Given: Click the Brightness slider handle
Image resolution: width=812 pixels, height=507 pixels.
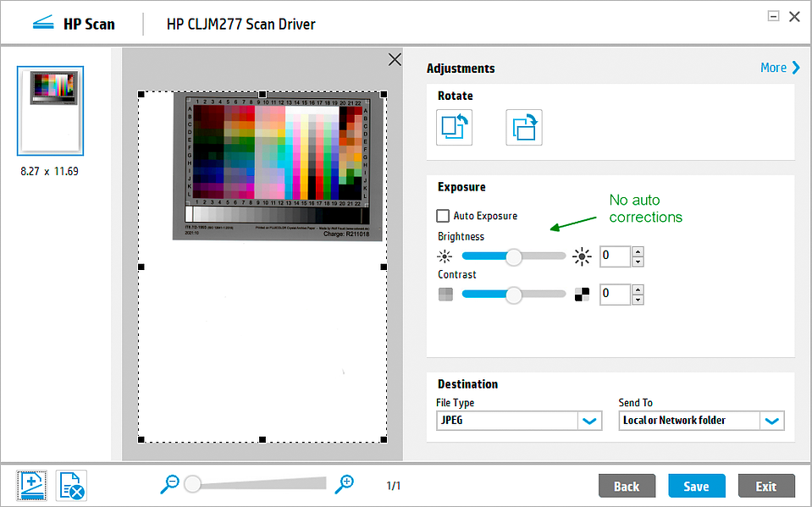Looking at the screenshot, I should (x=513, y=256).
